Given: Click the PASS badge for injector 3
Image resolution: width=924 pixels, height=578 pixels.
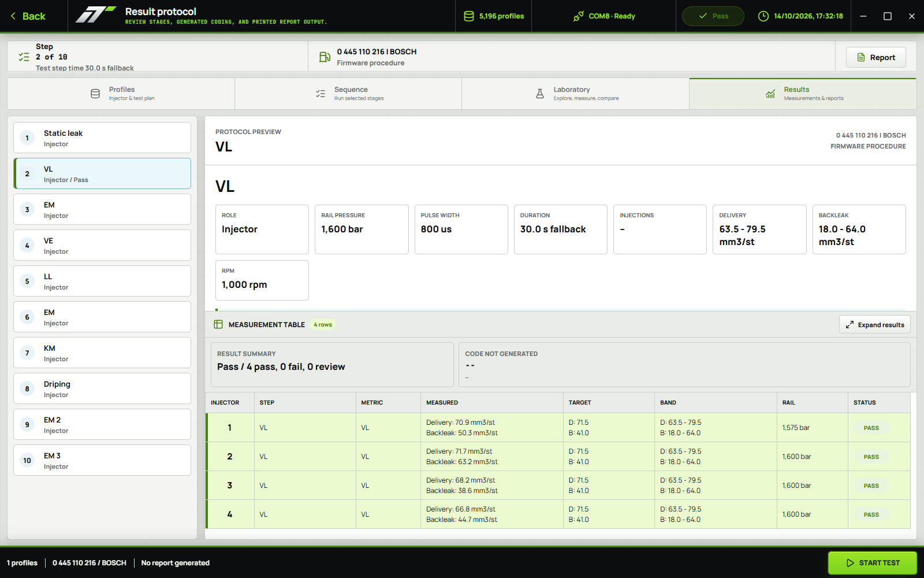Looking at the screenshot, I should coord(871,486).
